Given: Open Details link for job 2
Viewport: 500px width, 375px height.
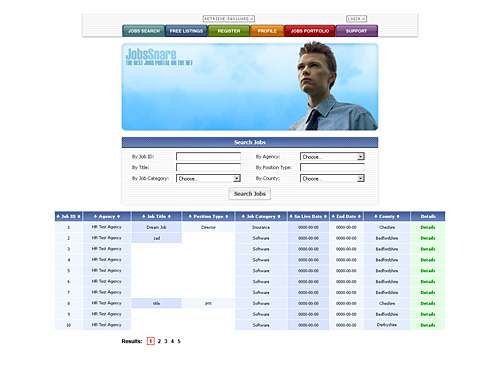Looking at the screenshot, I should coord(428,238).
